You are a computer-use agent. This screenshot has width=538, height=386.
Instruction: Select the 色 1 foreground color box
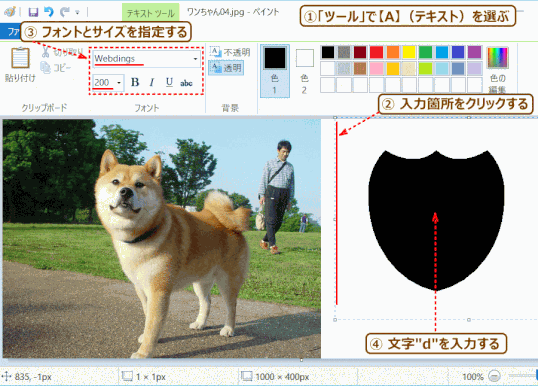click(x=274, y=71)
